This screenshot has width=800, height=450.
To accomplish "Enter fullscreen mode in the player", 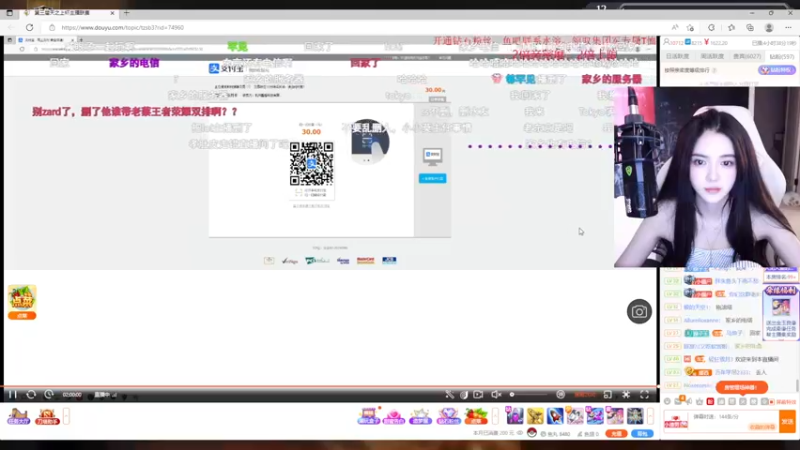I will (x=644, y=394).
